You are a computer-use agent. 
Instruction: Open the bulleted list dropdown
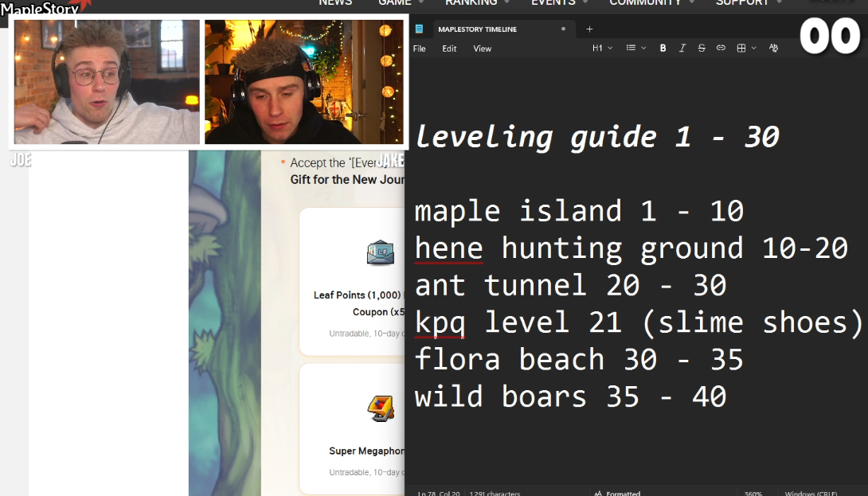(636, 48)
